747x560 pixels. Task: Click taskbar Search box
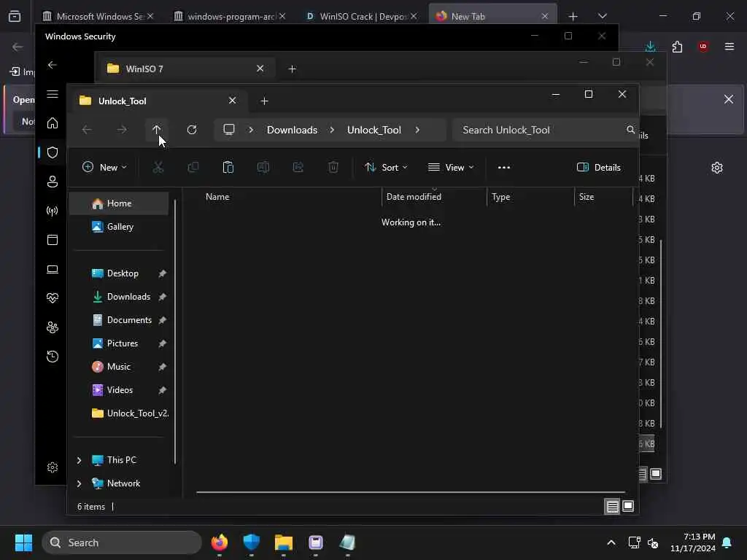point(122,542)
